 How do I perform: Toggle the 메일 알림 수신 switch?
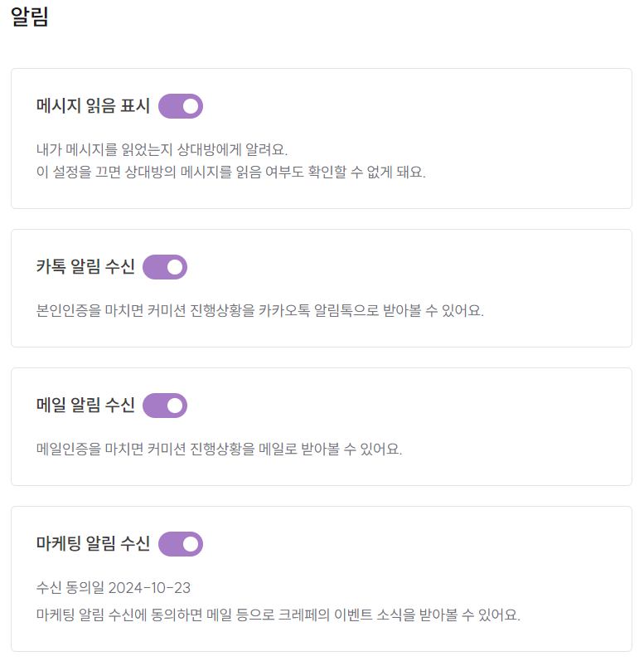[x=165, y=406]
